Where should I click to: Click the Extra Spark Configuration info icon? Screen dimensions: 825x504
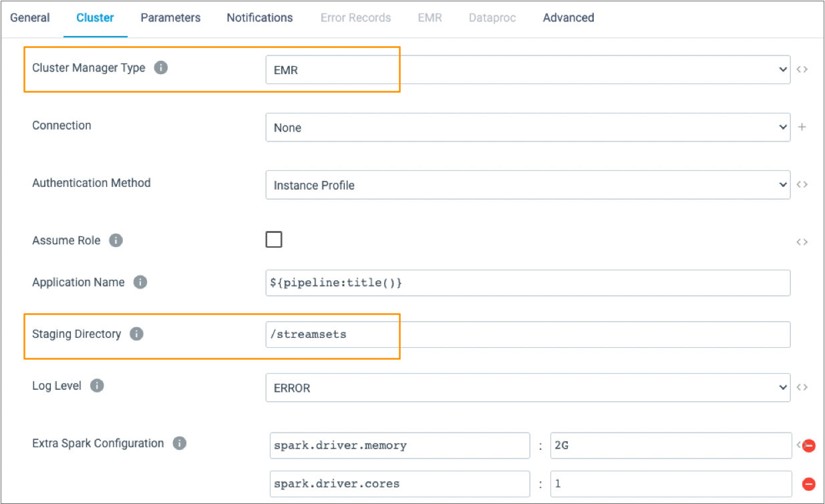tap(178, 443)
